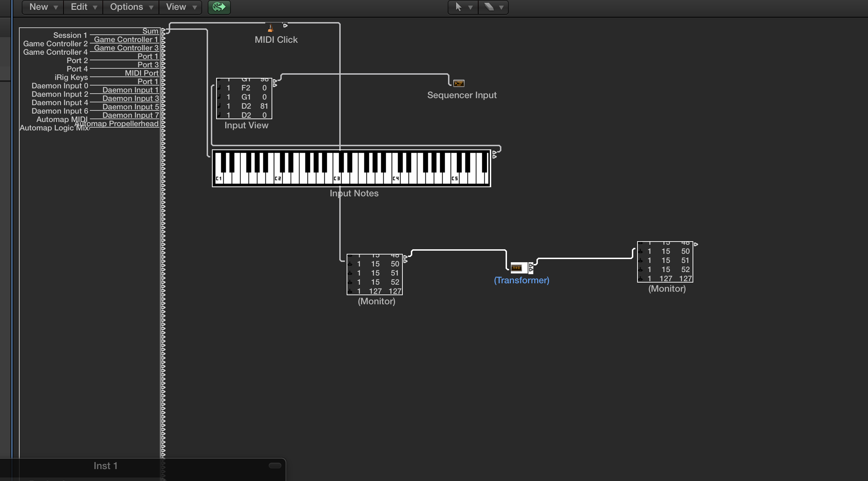Click the C5 key on keyboard
The image size is (868, 481).
[454, 178]
